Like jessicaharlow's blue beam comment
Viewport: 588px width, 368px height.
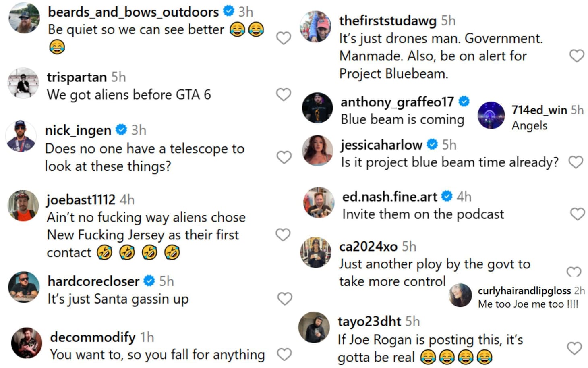tap(576, 162)
